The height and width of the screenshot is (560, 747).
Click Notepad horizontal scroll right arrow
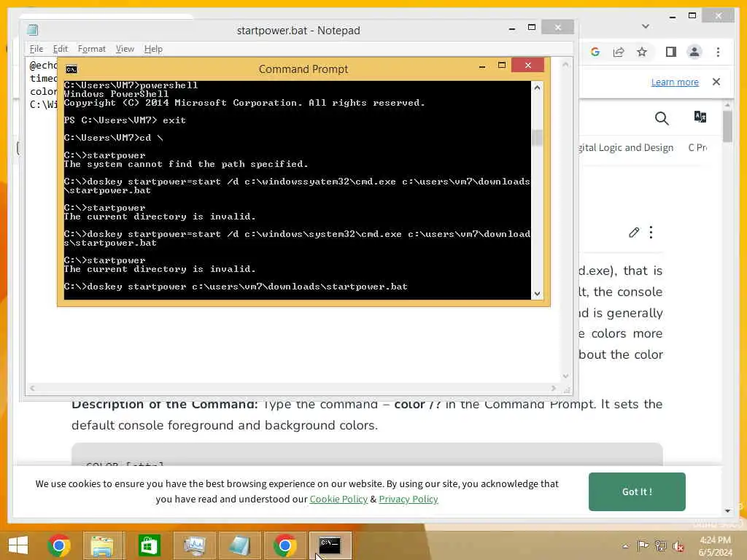point(553,388)
